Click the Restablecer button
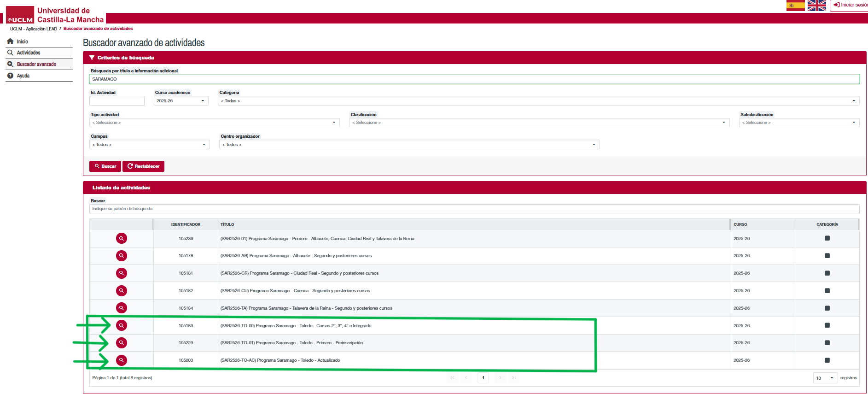The width and height of the screenshot is (868, 394). [x=143, y=166]
